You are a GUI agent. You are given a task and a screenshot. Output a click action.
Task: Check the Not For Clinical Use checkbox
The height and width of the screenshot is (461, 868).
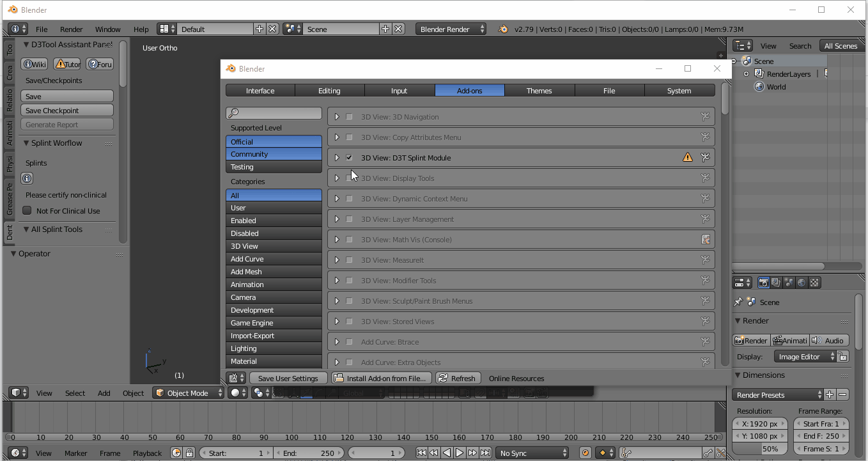coord(27,210)
